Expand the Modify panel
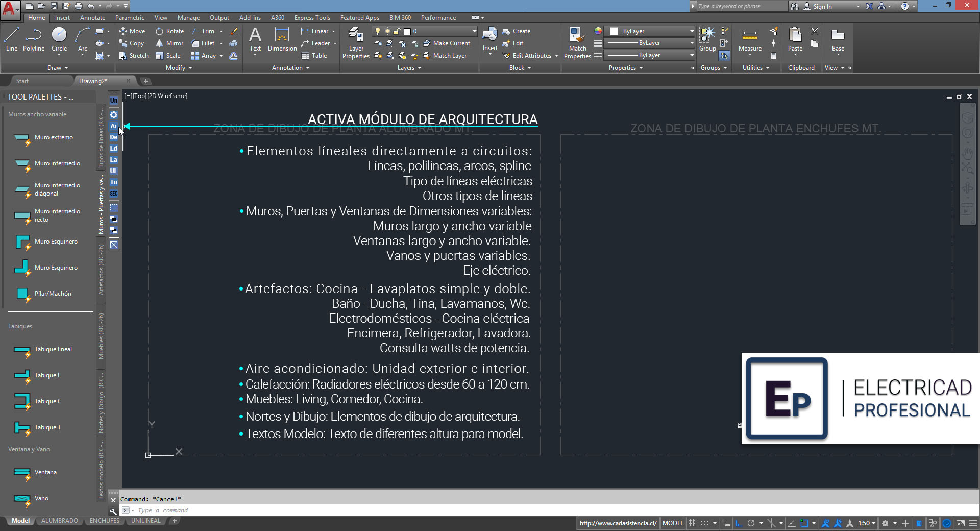Screen dimensions: 980x531 click(x=179, y=68)
